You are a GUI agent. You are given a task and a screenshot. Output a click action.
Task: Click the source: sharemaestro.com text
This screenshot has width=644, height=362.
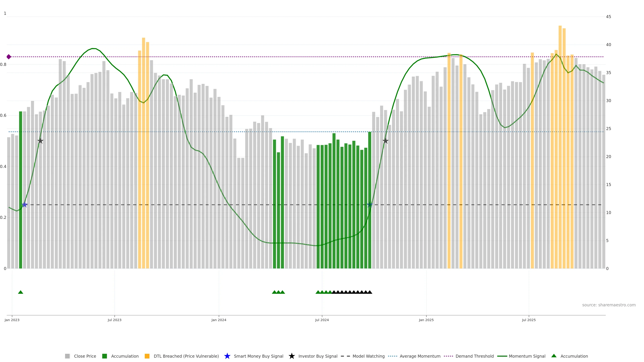click(x=609, y=305)
